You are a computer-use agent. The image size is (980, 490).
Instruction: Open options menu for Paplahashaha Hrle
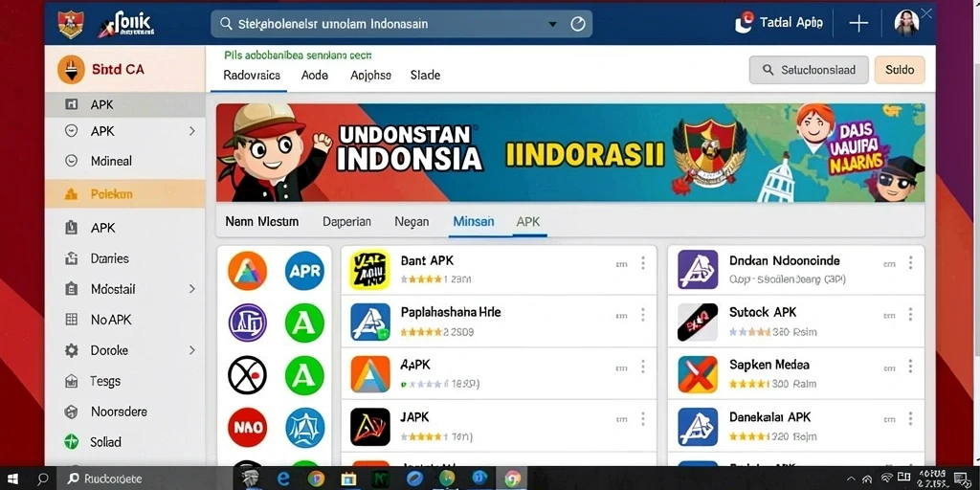(642, 316)
